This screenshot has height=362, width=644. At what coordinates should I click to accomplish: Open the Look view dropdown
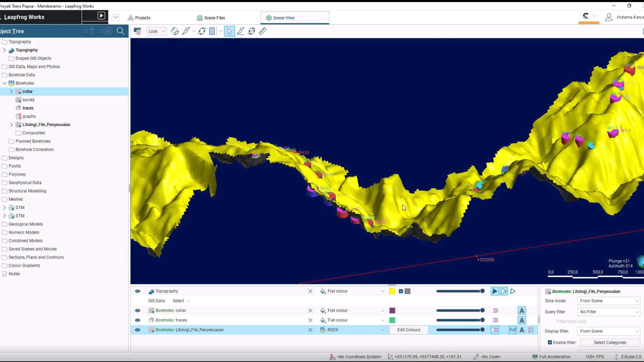(x=156, y=31)
